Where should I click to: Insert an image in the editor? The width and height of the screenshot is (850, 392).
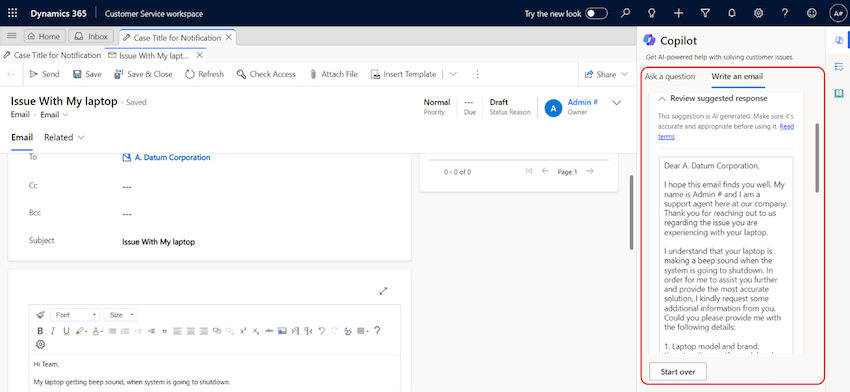282,331
